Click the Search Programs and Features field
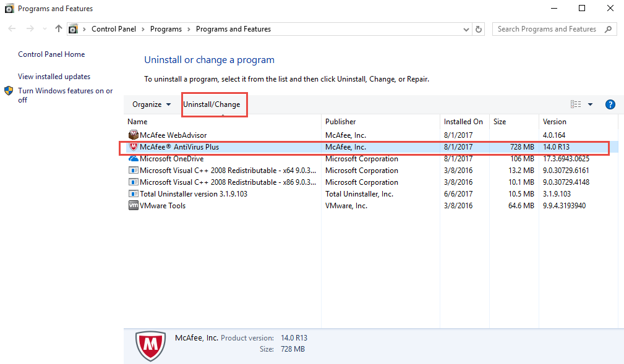Image resolution: width=624 pixels, height=364 pixels. click(x=547, y=29)
